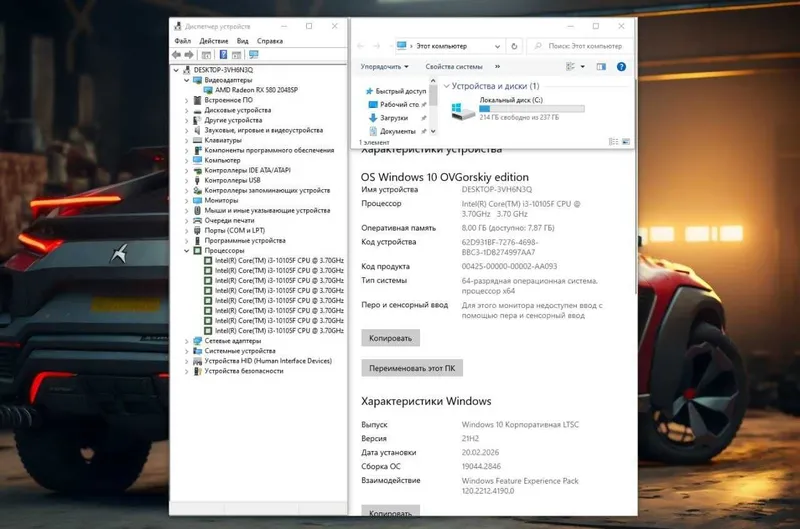Click the large icons view icon in Explorer status bar
Screen dimensions: 800x529
626,142
